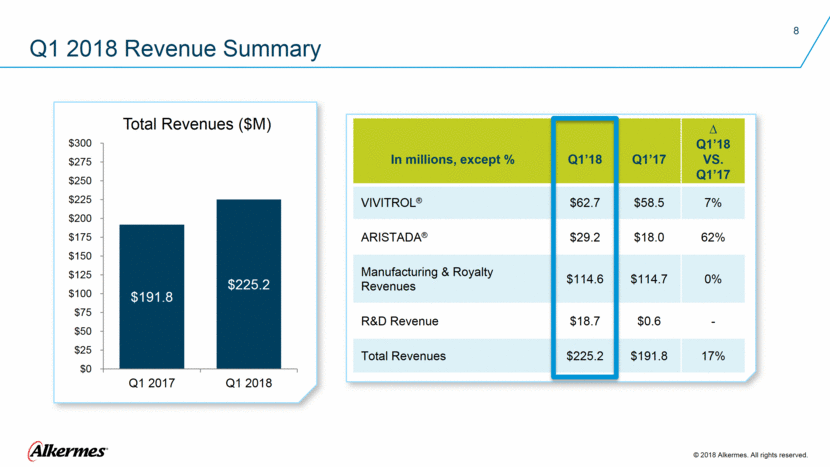Click the ARISTADA change value 62%
The height and width of the screenshot is (467, 830).
pos(713,237)
